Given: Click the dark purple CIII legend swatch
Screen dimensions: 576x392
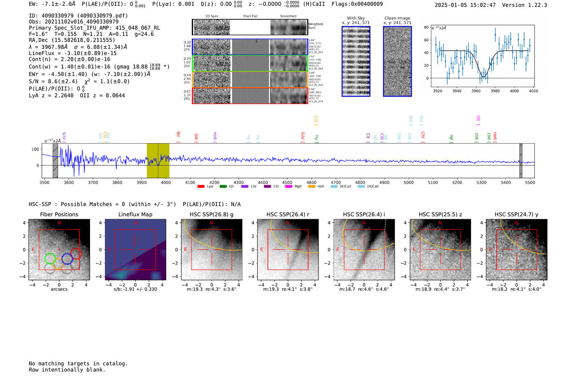Looking at the screenshot, I should [267, 186].
